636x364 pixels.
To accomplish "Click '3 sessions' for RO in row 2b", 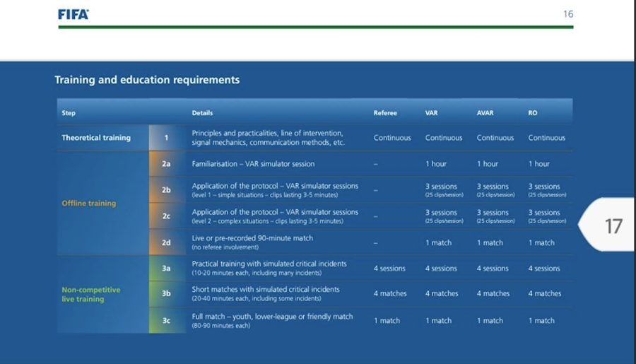I will [544, 187].
